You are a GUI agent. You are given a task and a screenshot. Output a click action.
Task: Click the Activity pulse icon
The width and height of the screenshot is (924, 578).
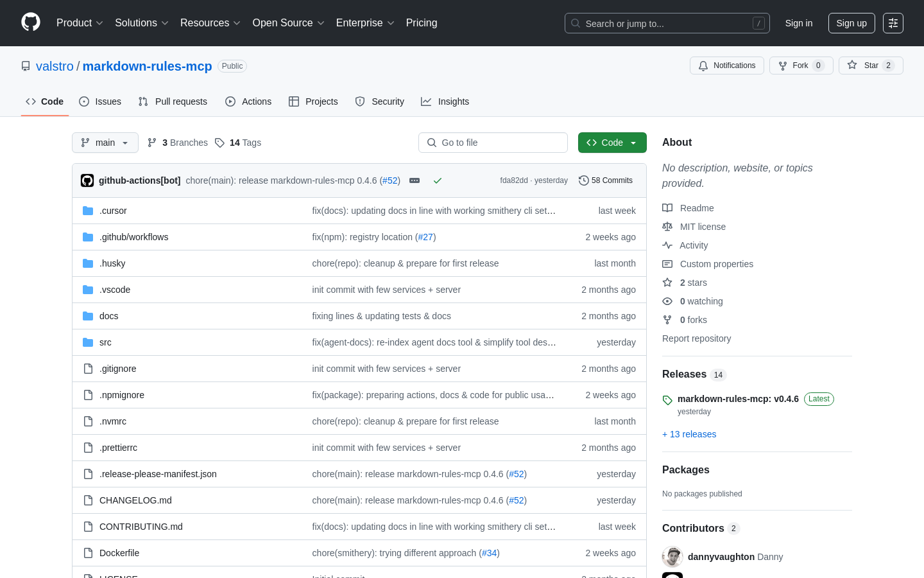point(667,245)
